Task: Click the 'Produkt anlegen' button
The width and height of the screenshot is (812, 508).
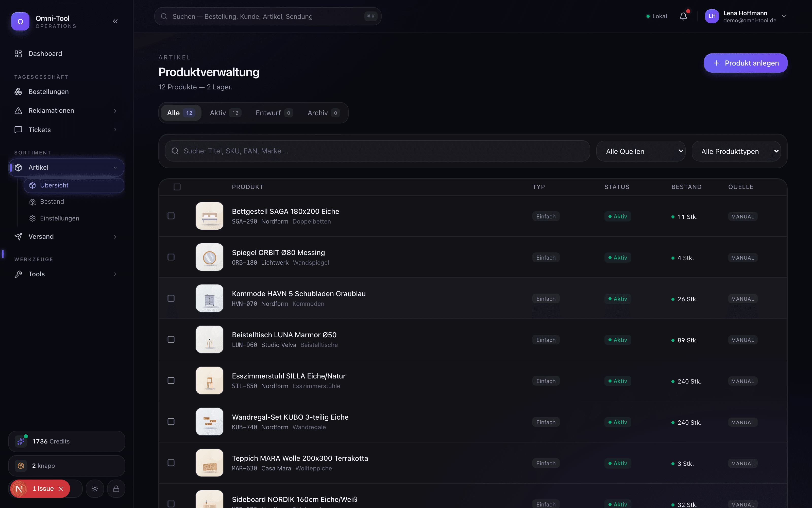Action: click(746, 63)
